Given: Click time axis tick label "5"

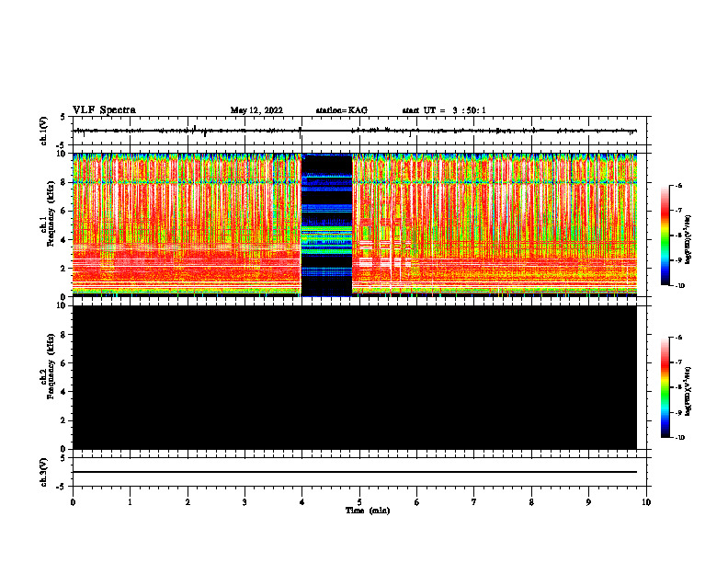Looking at the screenshot, I should point(359,502).
